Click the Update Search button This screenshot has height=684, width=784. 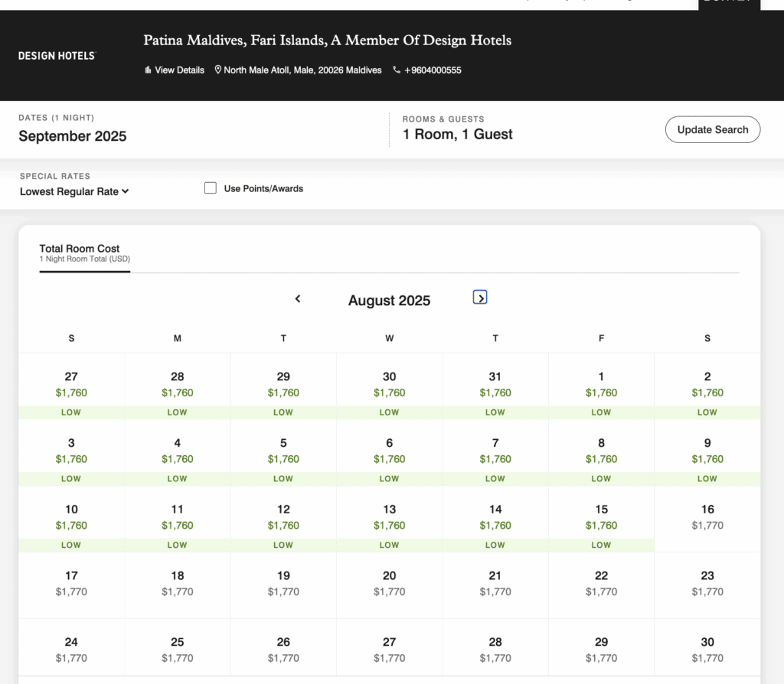tap(712, 129)
